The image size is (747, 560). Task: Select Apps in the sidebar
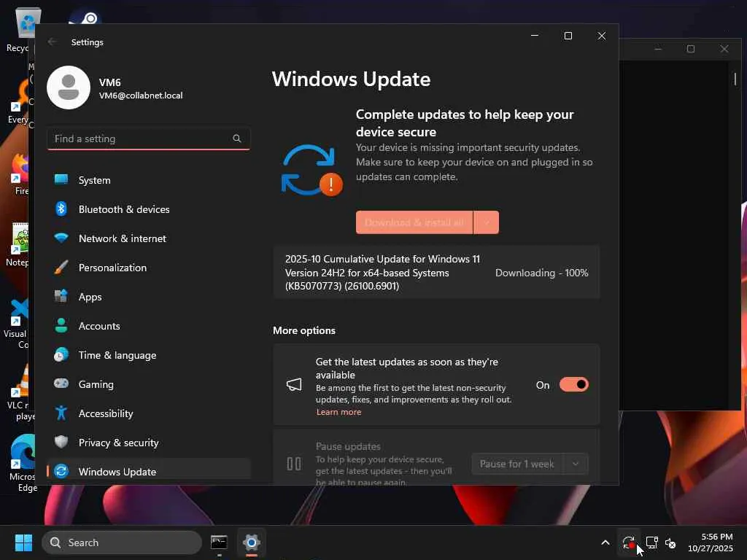[x=149, y=297]
